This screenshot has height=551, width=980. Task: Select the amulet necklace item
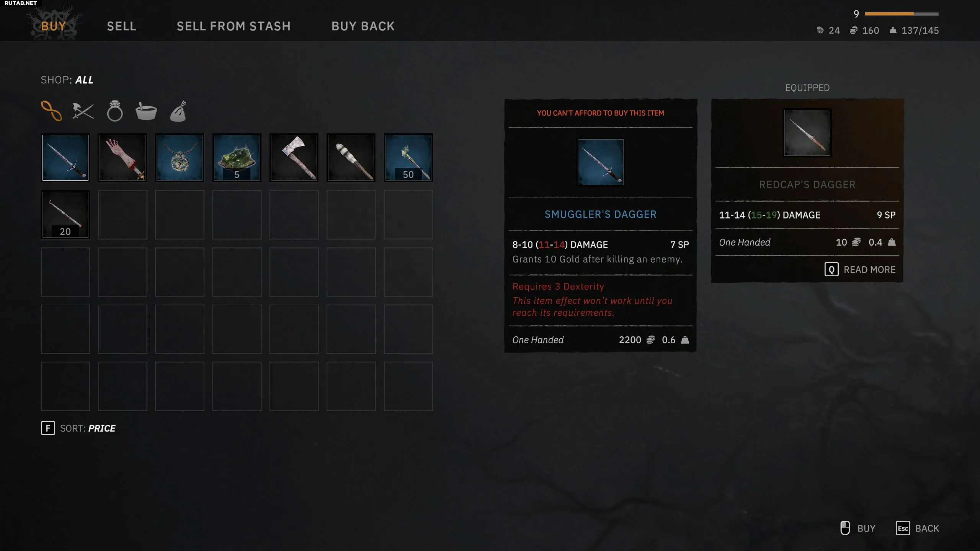[x=180, y=158]
